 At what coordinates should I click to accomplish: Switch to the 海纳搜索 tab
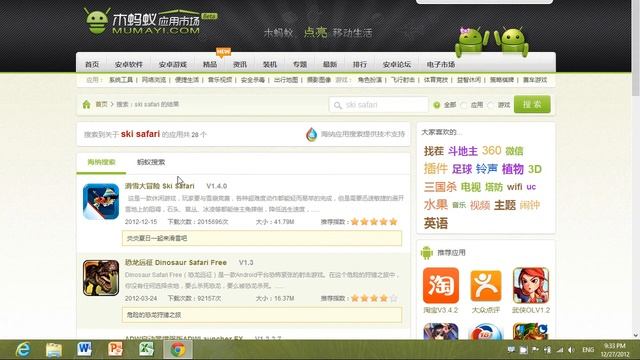coord(101,162)
